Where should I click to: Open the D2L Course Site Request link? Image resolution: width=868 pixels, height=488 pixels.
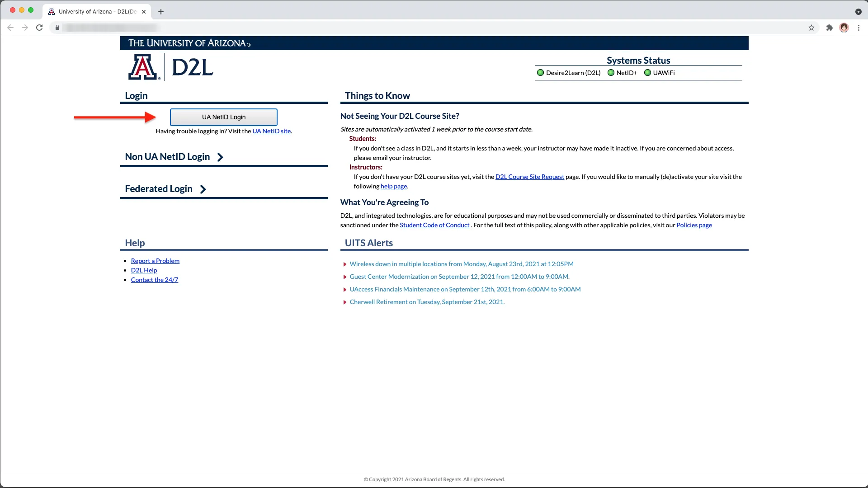529,177
